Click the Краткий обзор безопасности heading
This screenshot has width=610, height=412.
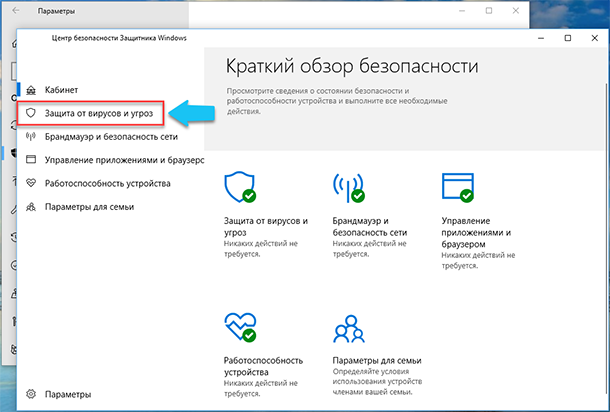click(352, 66)
